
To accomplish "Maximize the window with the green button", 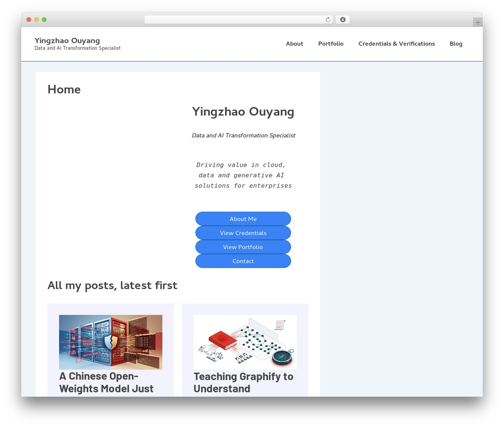I will pos(44,20).
